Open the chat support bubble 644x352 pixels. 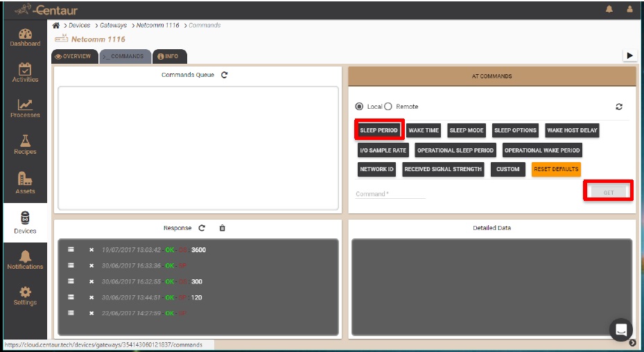[x=620, y=329]
